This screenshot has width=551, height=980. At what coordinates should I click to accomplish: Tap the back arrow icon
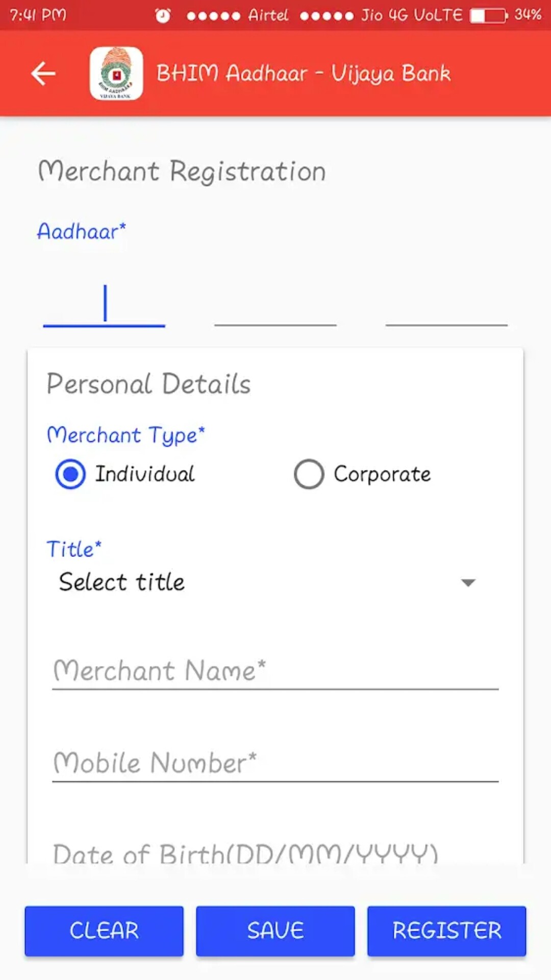click(x=43, y=73)
